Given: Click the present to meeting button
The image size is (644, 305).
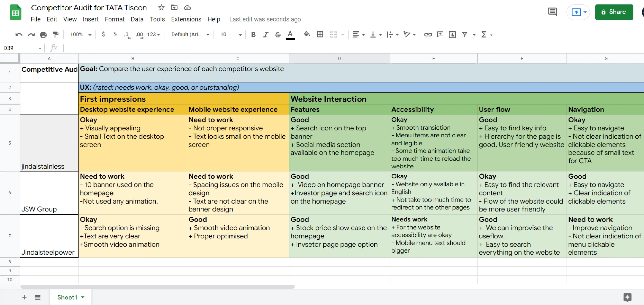Looking at the screenshot, I should [x=578, y=12].
